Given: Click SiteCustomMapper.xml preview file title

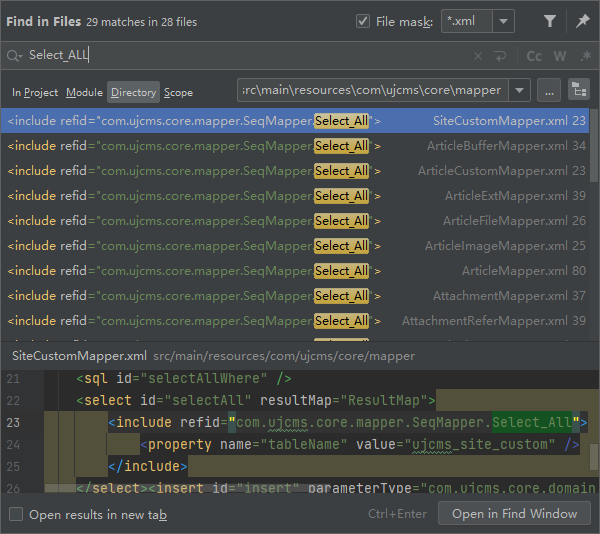Looking at the screenshot, I should [79, 356].
